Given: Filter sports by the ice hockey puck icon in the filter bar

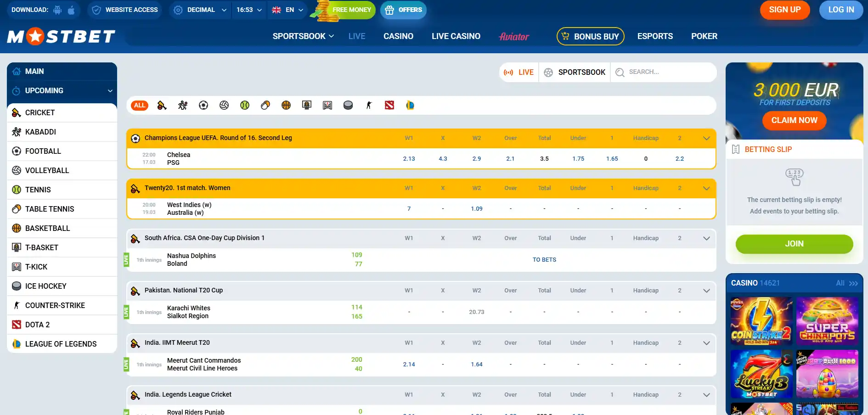Looking at the screenshot, I should click(348, 106).
